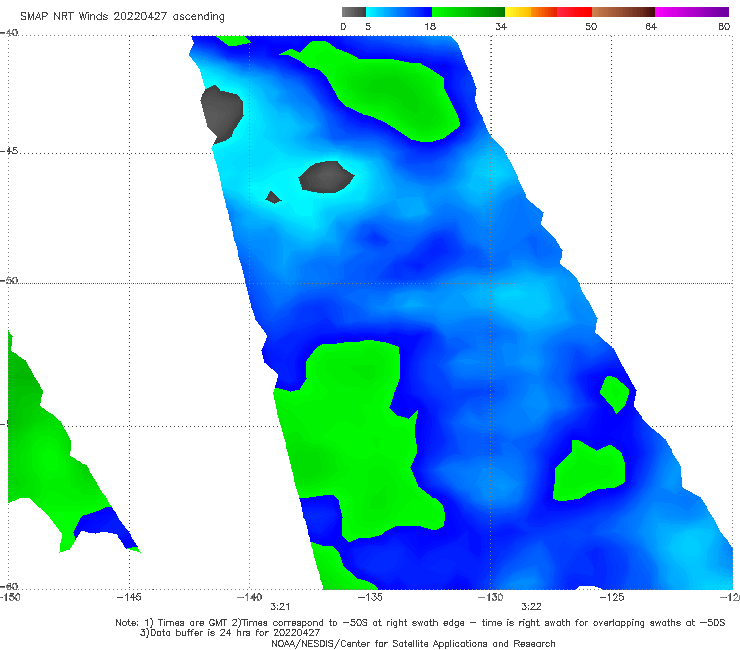
Task: Click the color bar label '50'
Action: 591,26
